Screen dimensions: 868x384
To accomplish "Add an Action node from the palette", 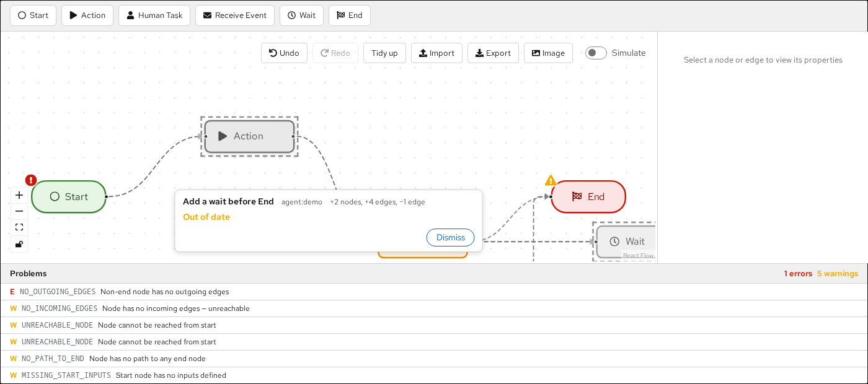I will coord(87,15).
